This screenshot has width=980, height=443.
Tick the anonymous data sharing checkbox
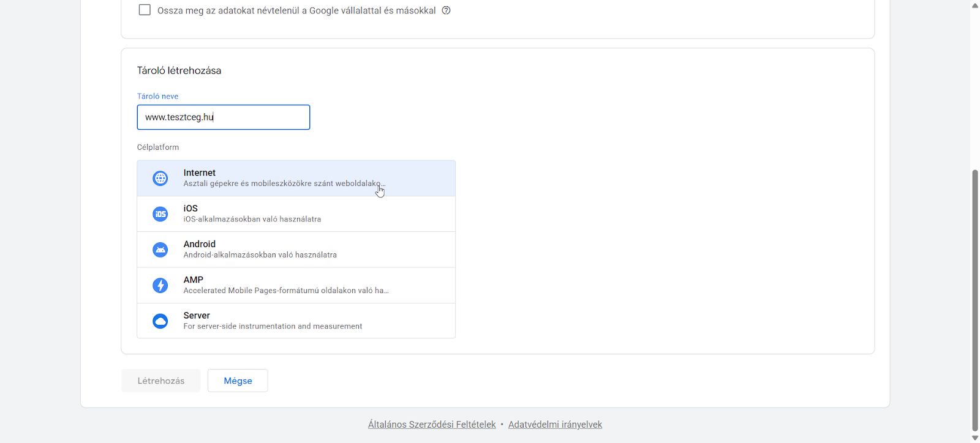(x=145, y=10)
